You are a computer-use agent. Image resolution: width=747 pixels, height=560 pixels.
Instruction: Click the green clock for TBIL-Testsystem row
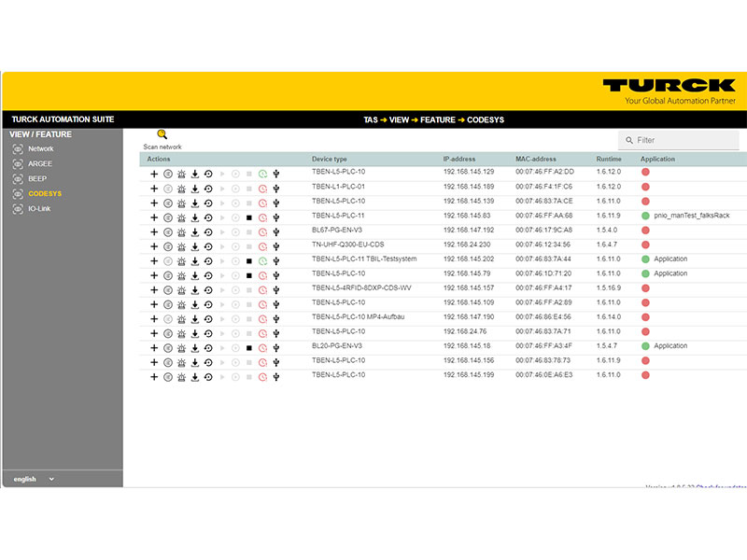pos(262,261)
